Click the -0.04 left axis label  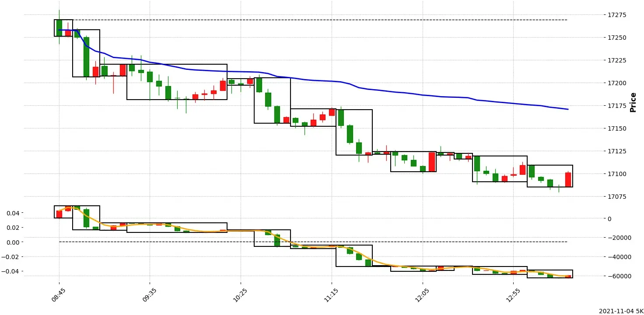pos(10,271)
